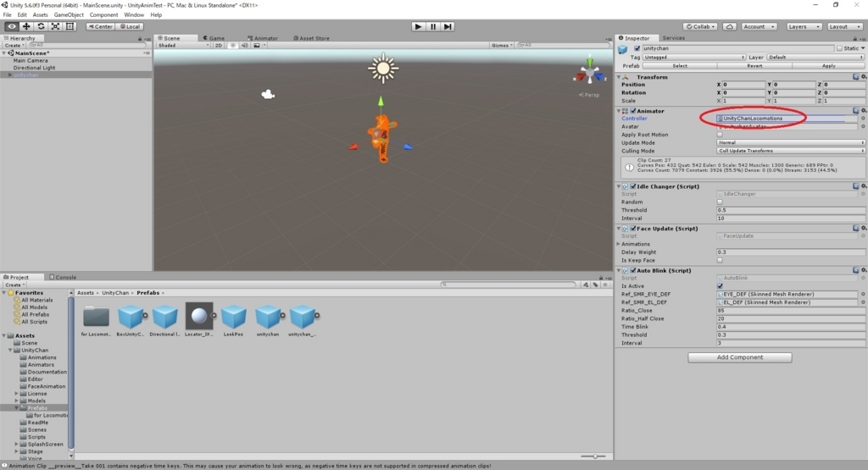Toggle the Random checkbox
Image resolution: width=868 pixels, height=470 pixels.
pos(720,202)
